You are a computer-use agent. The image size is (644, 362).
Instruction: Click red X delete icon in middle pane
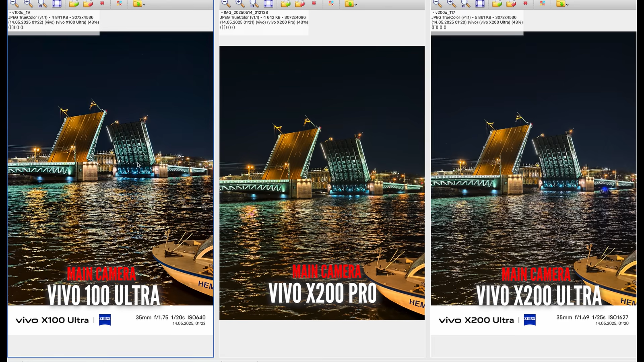(x=314, y=3)
